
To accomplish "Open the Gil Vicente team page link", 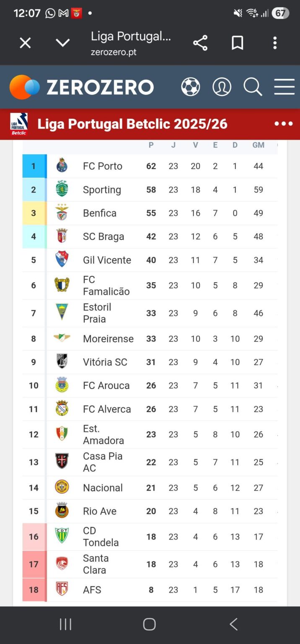I will coord(107,260).
